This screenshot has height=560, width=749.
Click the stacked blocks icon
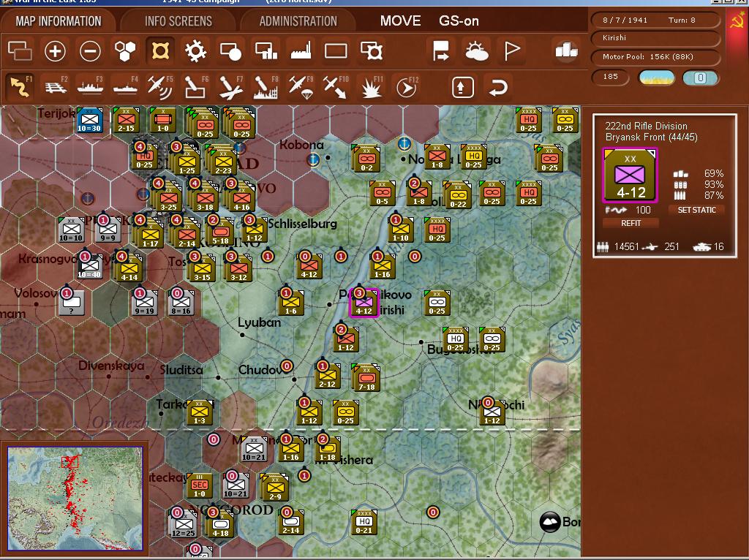[x=567, y=50]
